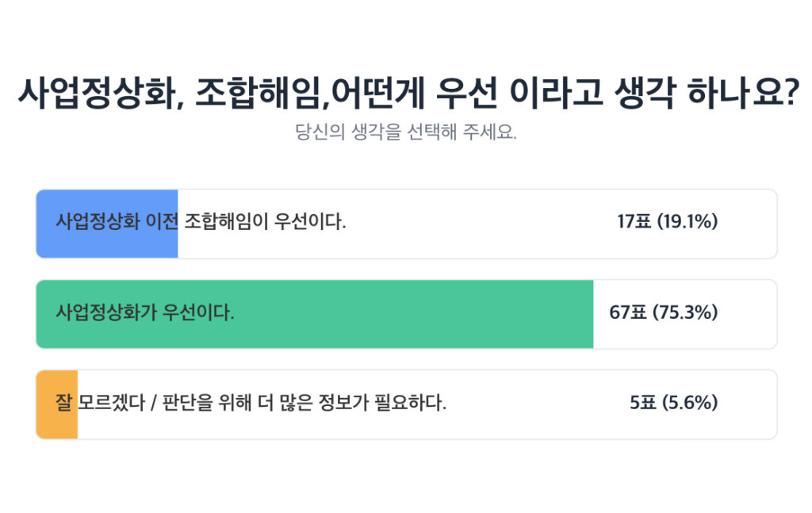
Task: Choose the "사업정상화가 우선이다." poll answer
Action: (145, 312)
